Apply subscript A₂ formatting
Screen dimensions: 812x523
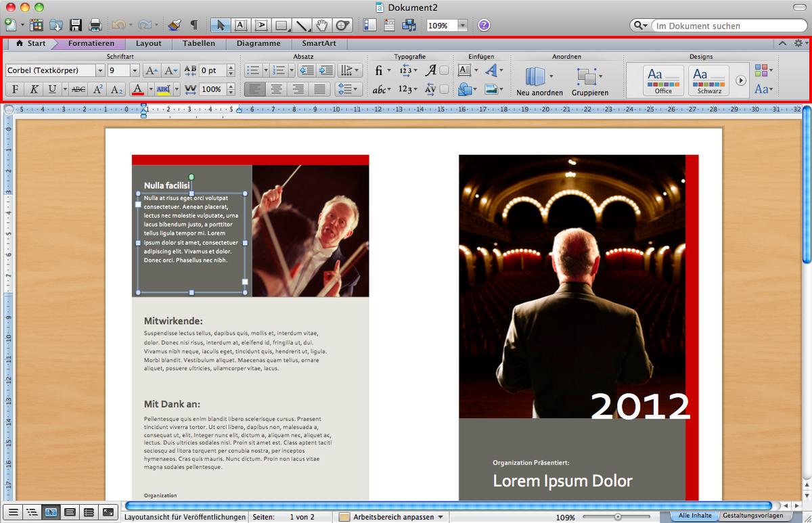pyautogui.click(x=116, y=89)
